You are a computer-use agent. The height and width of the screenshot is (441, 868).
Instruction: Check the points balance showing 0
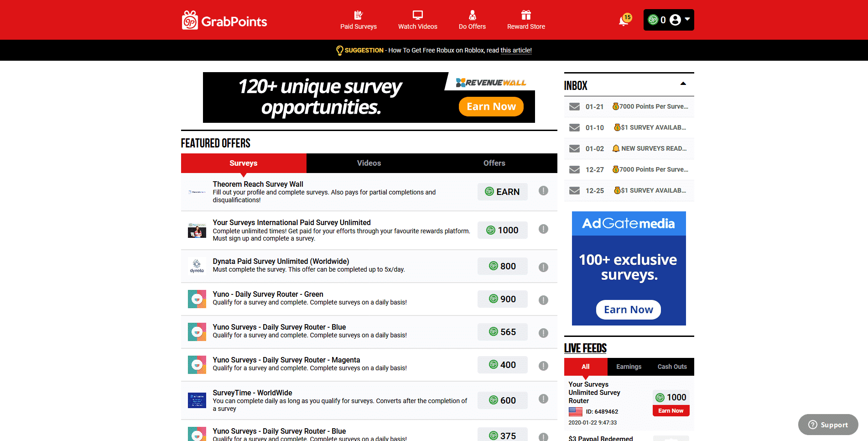coord(657,20)
